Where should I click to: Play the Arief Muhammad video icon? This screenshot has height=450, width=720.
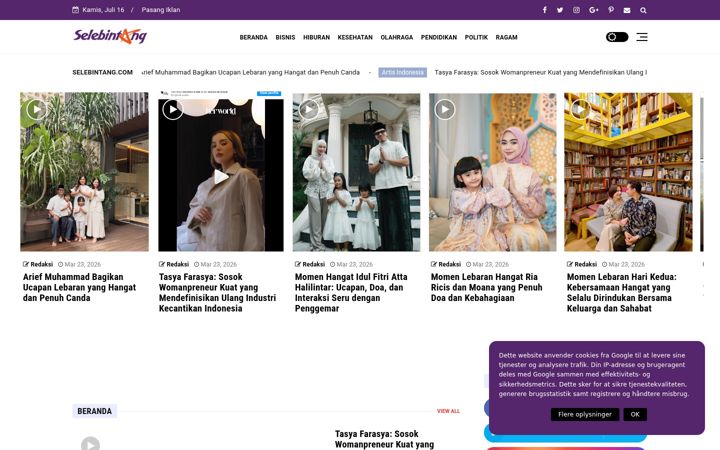36,109
